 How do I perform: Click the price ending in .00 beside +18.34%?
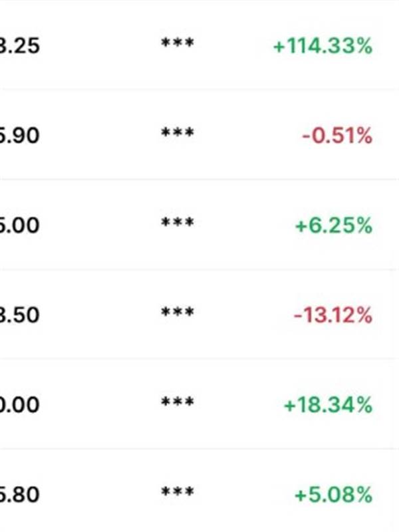tap(20, 405)
